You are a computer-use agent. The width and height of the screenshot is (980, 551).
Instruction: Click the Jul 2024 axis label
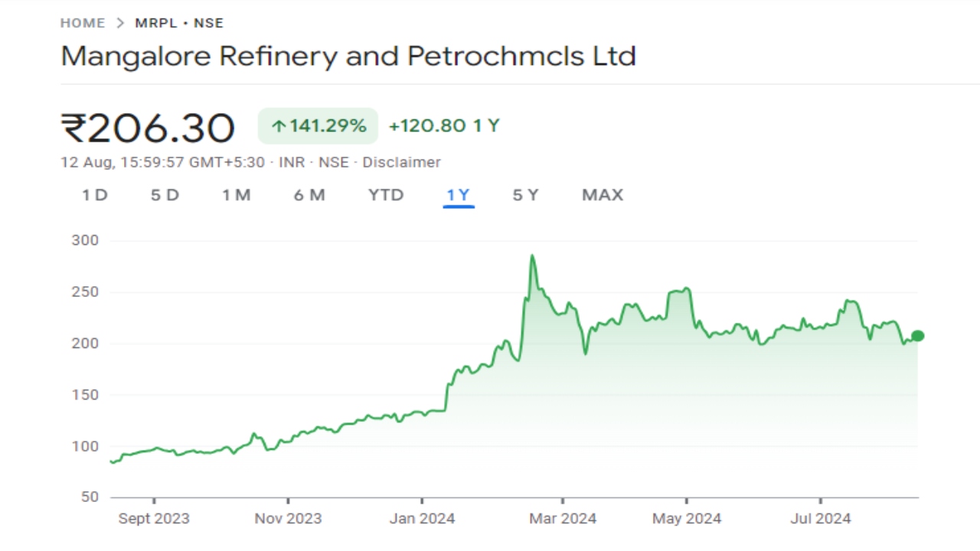tap(821, 519)
